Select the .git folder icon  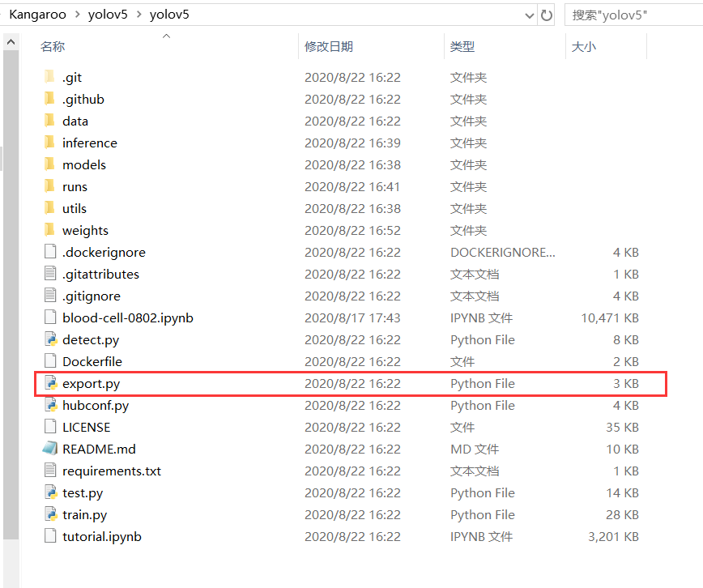pyautogui.click(x=49, y=77)
